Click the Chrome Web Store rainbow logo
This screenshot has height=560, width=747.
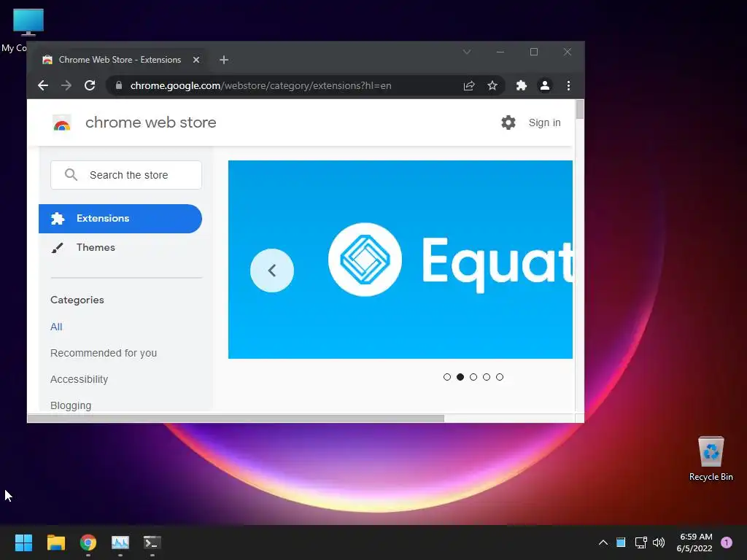point(61,122)
